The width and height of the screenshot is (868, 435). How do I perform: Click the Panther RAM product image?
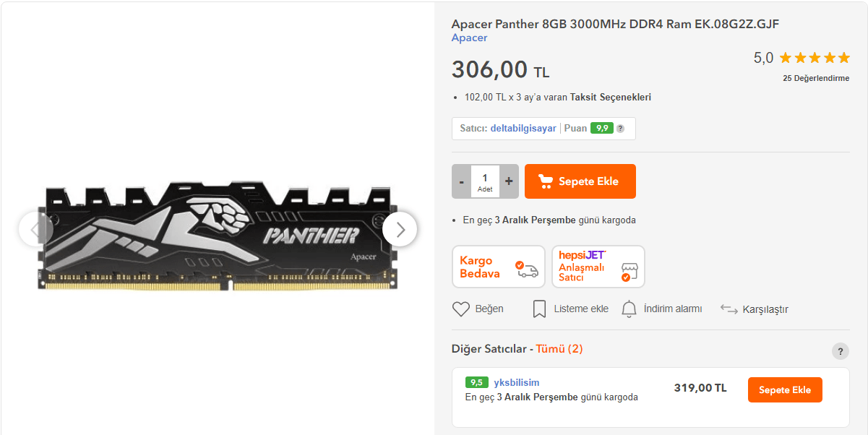[x=218, y=236]
